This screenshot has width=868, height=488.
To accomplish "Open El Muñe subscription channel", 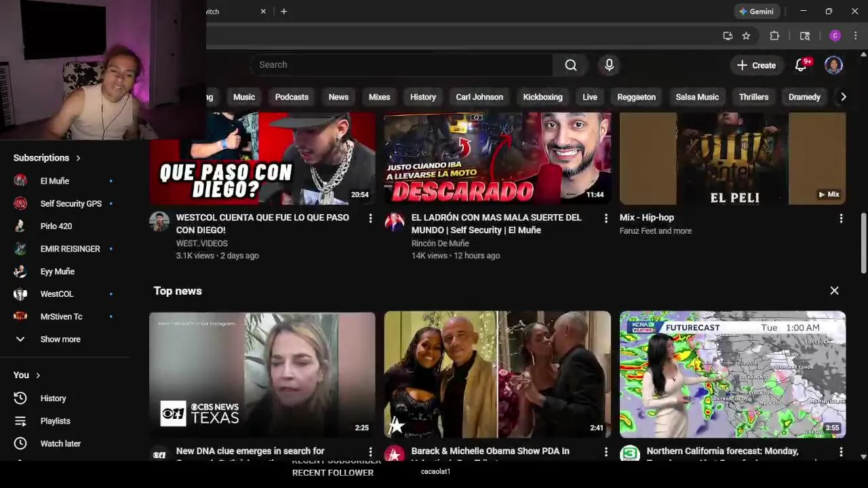I will 64,181.
